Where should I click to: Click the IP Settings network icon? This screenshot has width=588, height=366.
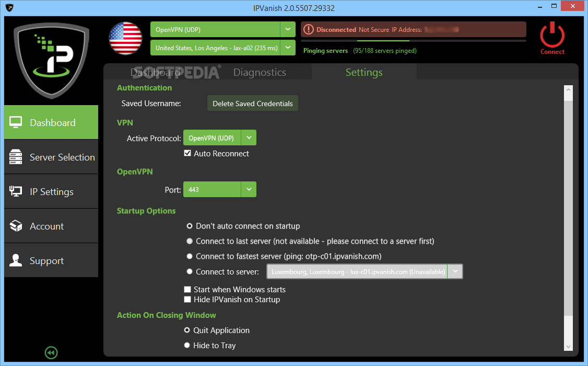pyautogui.click(x=16, y=191)
